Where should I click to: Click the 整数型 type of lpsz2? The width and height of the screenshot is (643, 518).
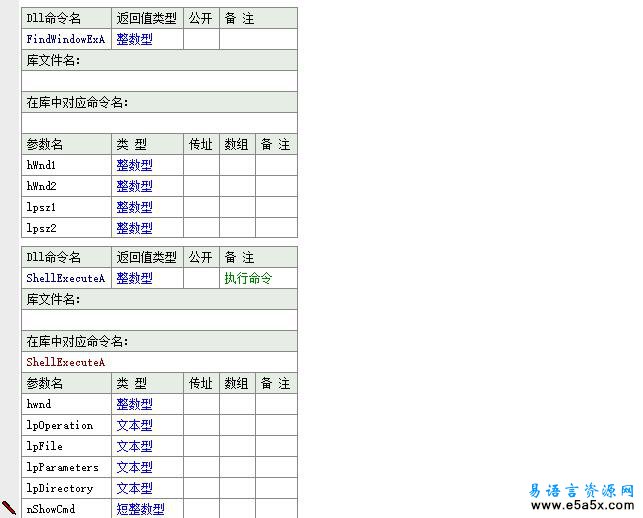click(x=134, y=228)
